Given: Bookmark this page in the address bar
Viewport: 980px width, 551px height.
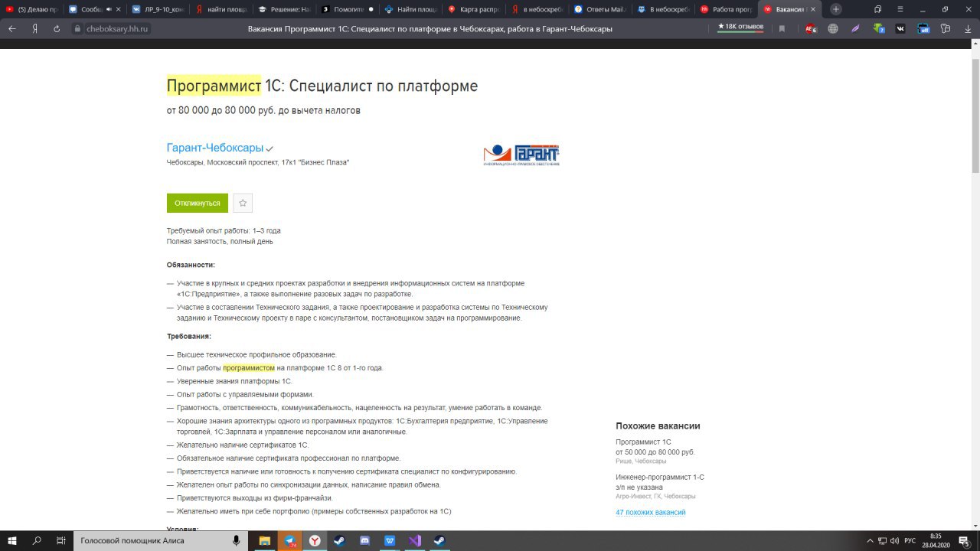Looking at the screenshot, I should [x=782, y=28].
